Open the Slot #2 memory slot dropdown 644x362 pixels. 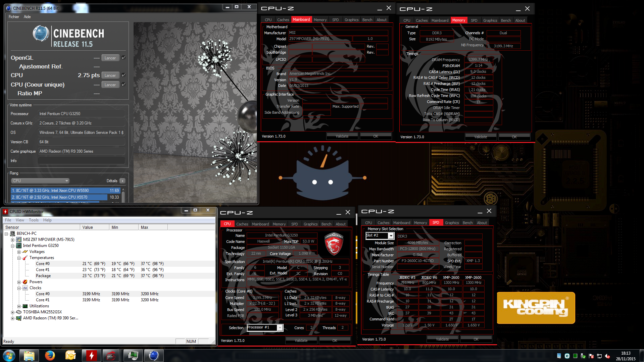coord(391,236)
